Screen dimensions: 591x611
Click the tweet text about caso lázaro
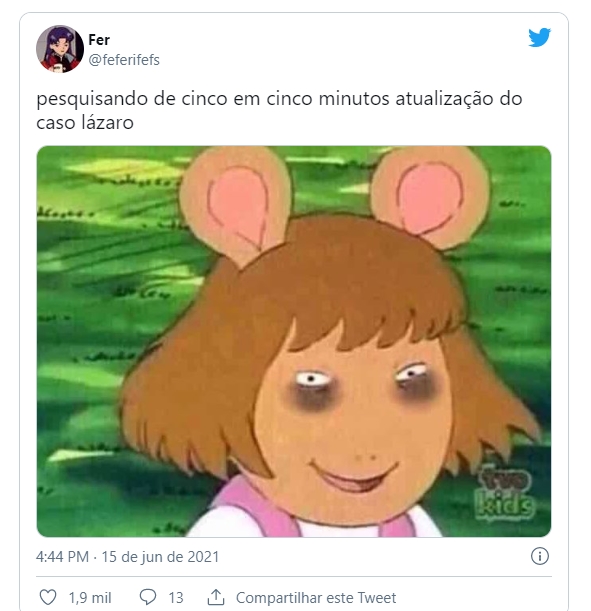(279, 110)
